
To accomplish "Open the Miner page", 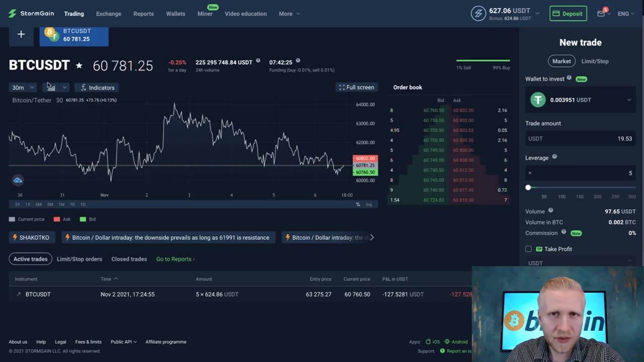I will pyautogui.click(x=205, y=14).
